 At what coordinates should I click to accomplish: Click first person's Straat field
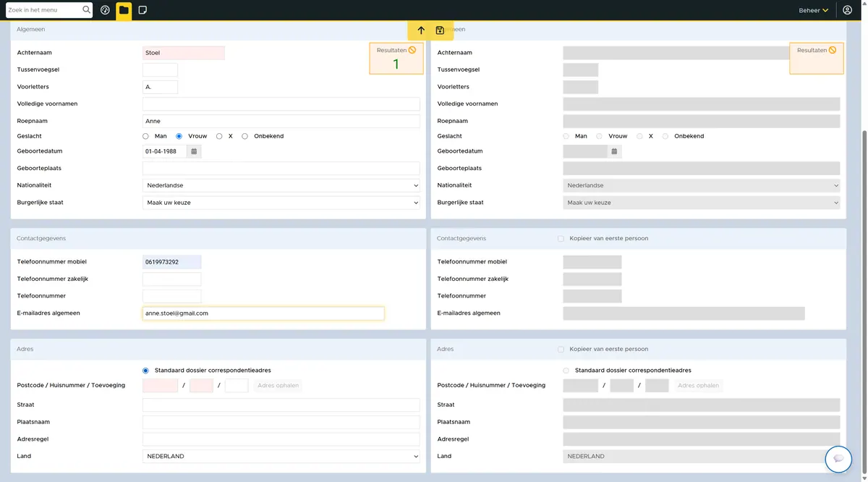click(x=281, y=405)
